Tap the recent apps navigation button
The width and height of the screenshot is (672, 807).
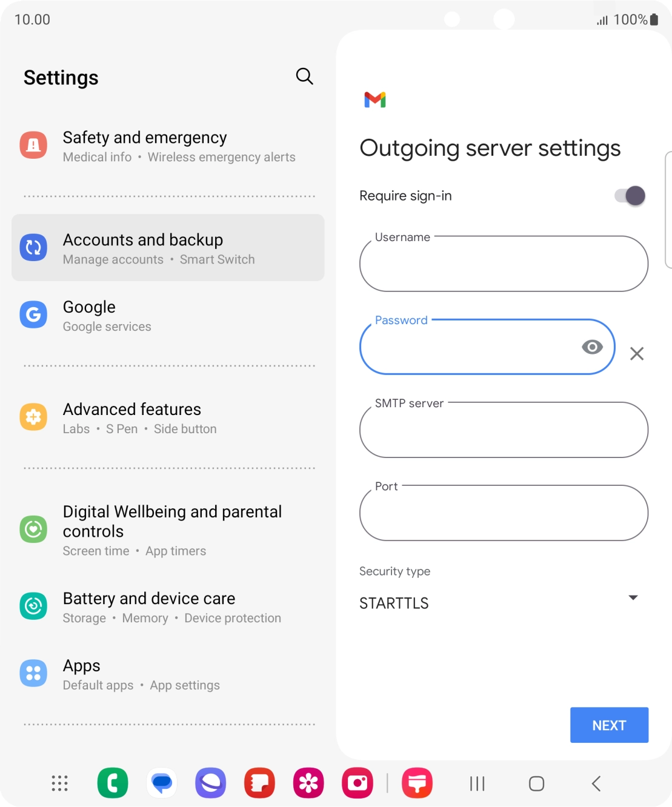(x=477, y=783)
